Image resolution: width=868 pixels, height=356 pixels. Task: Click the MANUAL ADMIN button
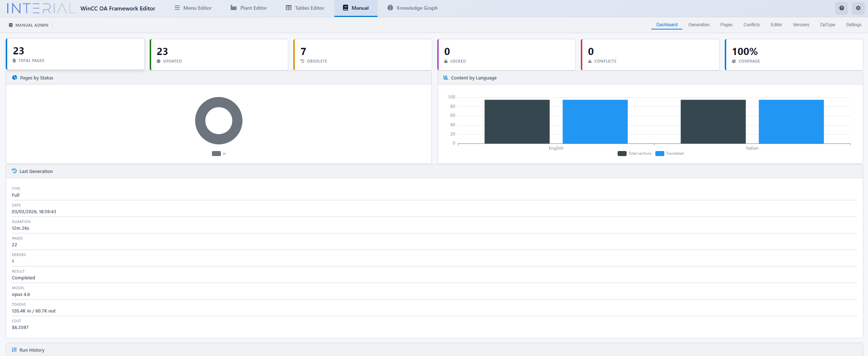(x=28, y=25)
